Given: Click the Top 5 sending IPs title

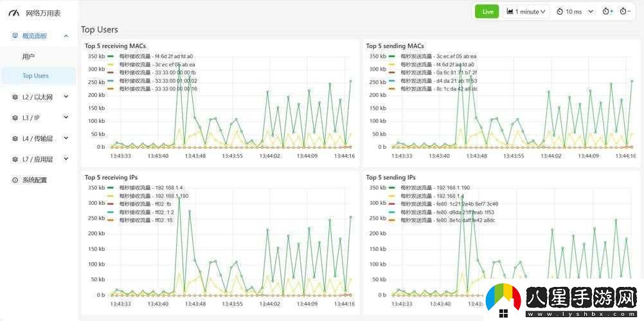Looking at the screenshot, I should click(x=391, y=177).
